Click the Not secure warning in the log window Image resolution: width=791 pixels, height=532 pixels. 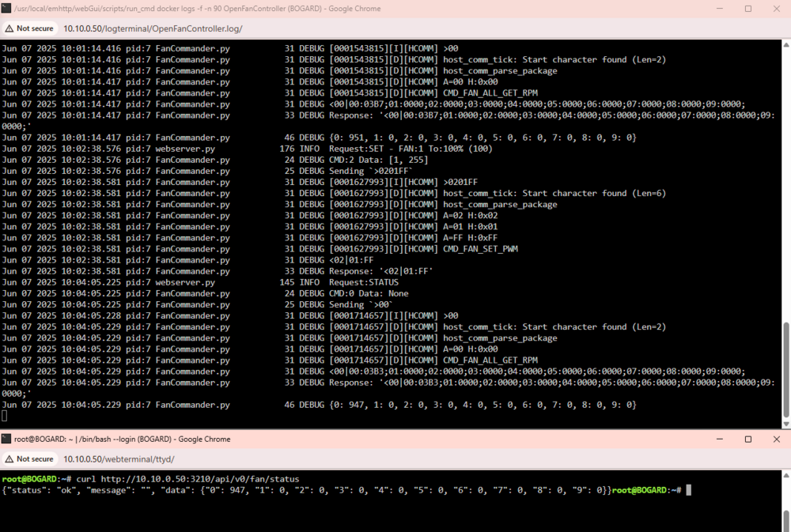pyautogui.click(x=29, y=28)
